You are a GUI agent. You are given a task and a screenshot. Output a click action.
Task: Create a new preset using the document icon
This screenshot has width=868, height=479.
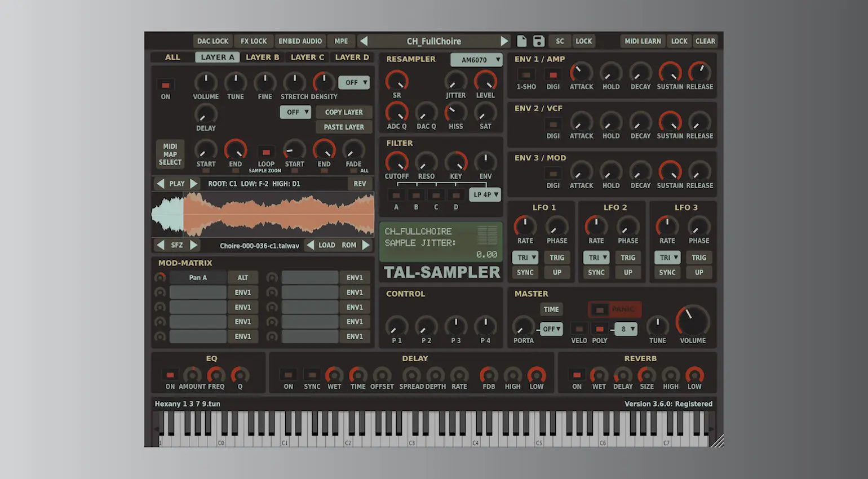[521, 41]
